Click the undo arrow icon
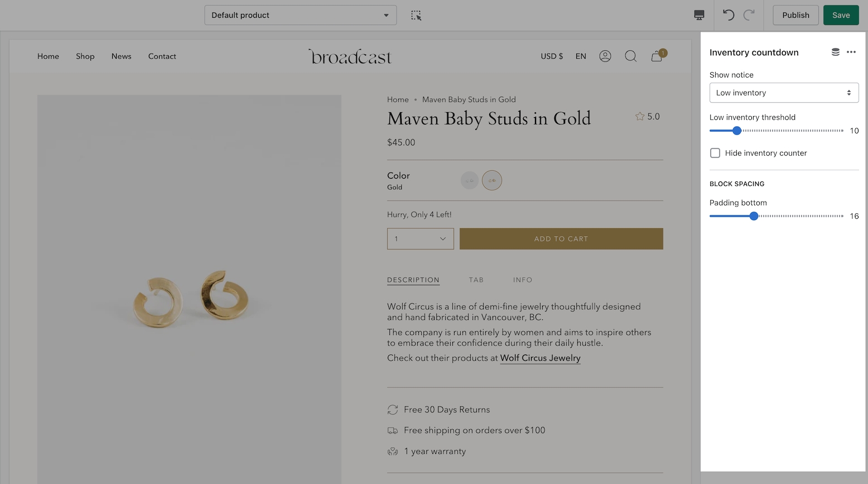 point(729,15)
